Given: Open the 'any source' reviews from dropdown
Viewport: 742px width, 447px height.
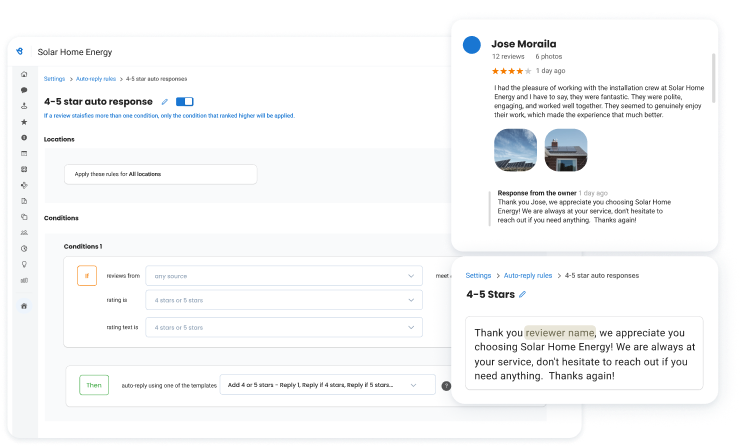Looking at the screenshot, I should pos(284,276).
